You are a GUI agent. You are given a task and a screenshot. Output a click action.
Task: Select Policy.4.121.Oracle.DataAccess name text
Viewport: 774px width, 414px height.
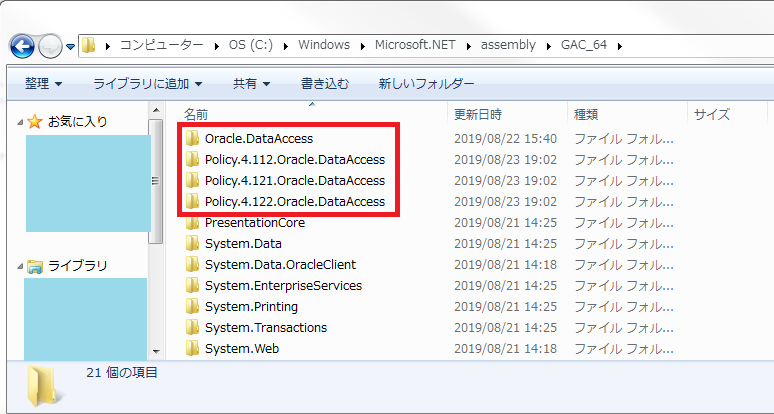click(x=295, y=181)
